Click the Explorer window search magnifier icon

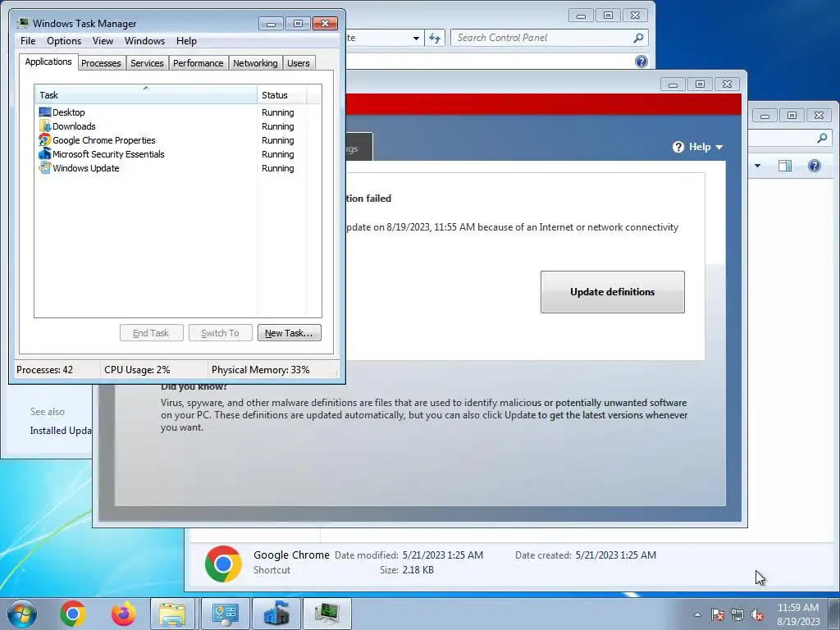tap(822, 138)
